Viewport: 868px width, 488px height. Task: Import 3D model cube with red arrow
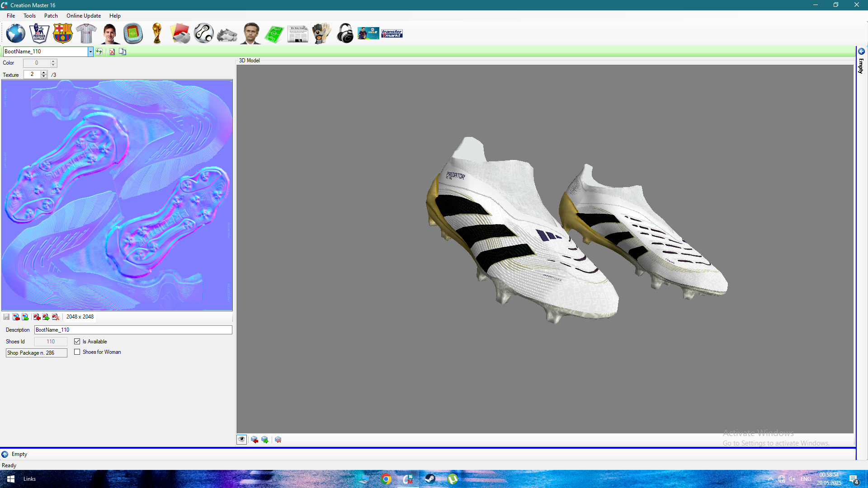[x=255, y=440]
